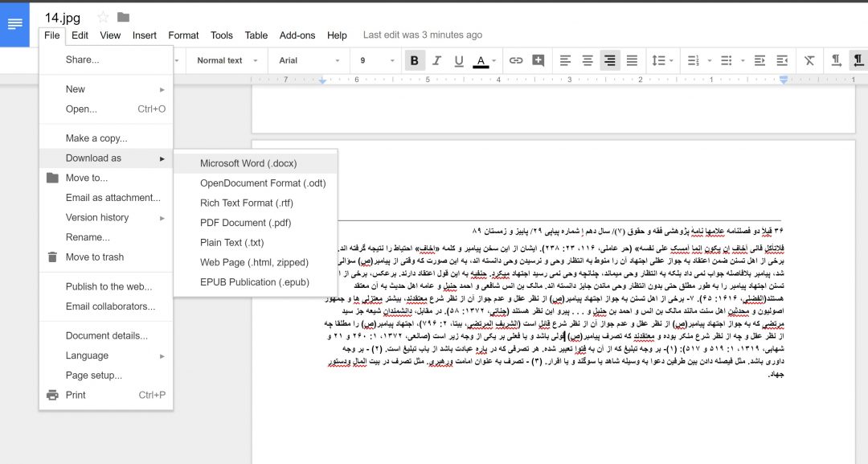Choose PDF Document (.pdf) from submenu
This screenshot has height=464, width=868.
click(245, 223)
